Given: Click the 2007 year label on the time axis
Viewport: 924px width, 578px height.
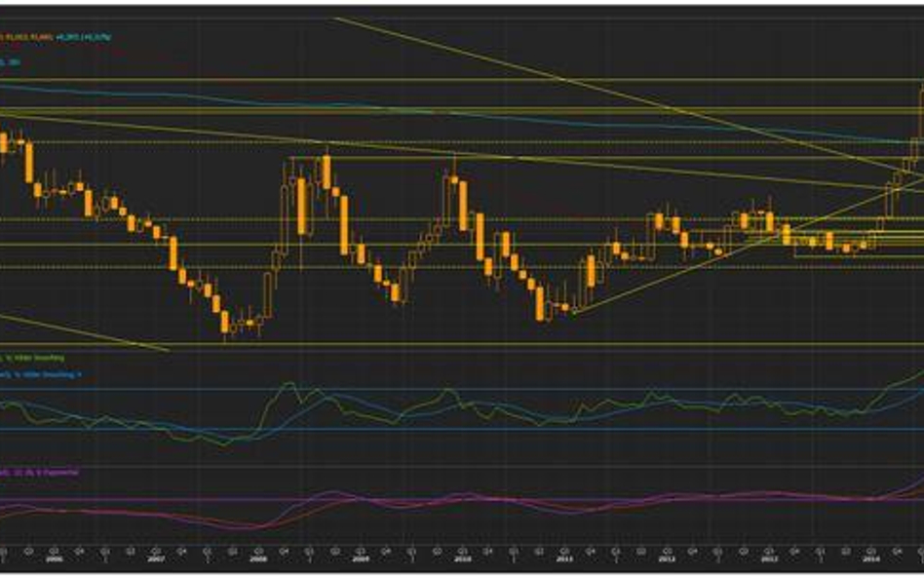Looking at the screenshot, I should (x=156, y=559).
